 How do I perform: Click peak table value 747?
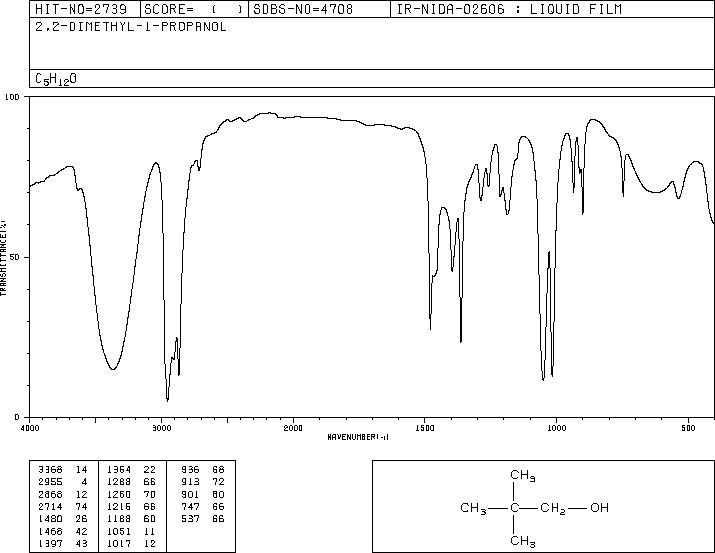click(x=190, y=506)
